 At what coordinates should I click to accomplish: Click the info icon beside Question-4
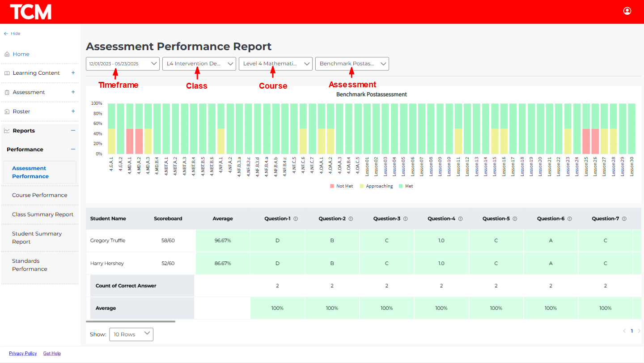(x=460, y=219)
